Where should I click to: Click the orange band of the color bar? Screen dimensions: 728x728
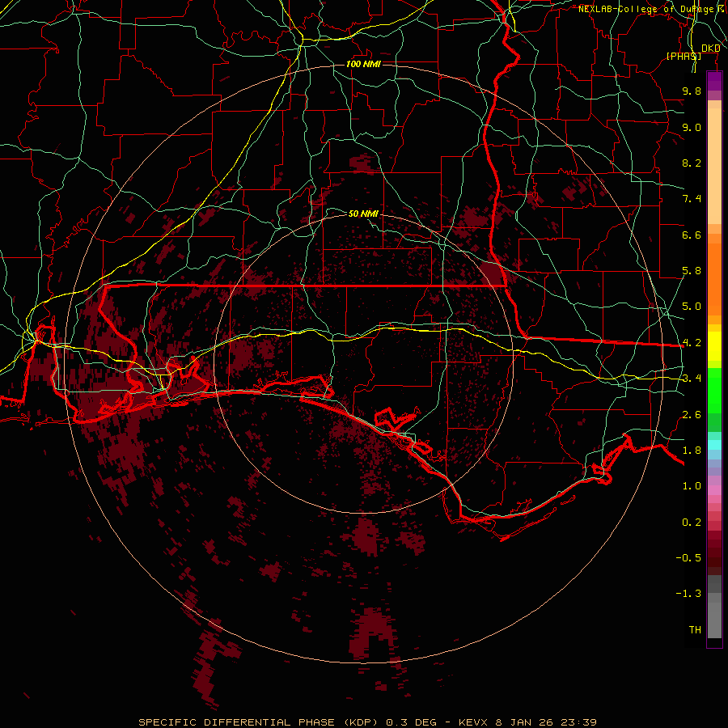click(x=714, y=279)
